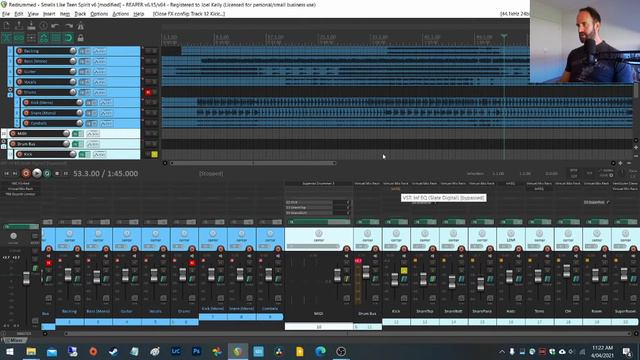Click the MIDI strip pan knob in mixer
640x360 pixels.
[x=319, y=233]
